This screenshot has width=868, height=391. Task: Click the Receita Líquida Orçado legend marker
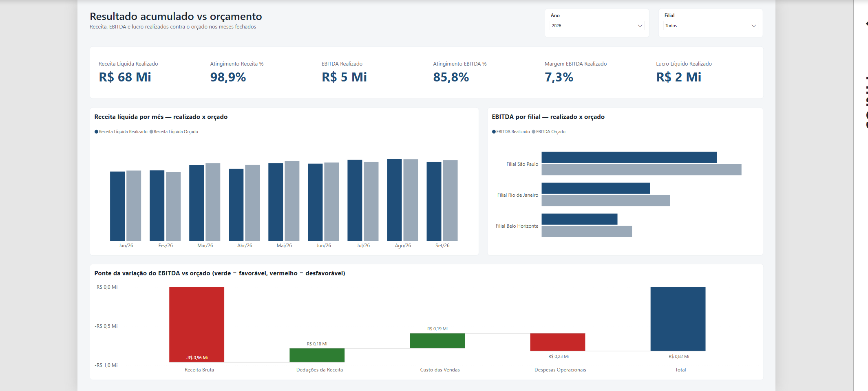[151, 132]
